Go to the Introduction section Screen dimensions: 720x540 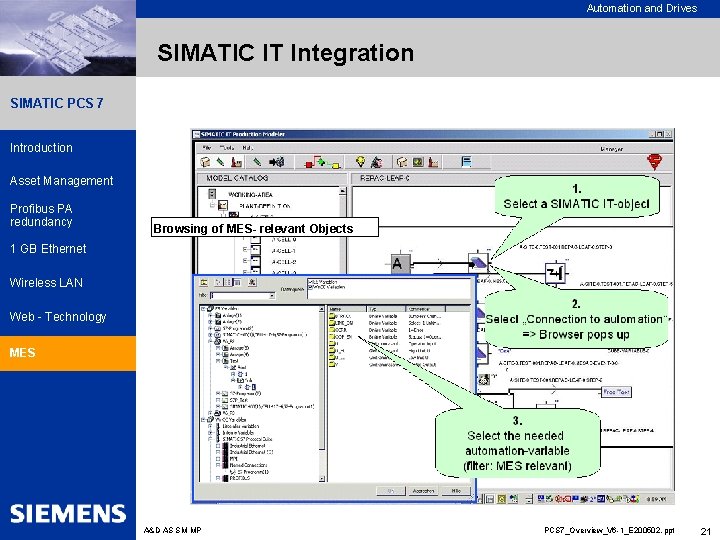[x=41, y=148]
